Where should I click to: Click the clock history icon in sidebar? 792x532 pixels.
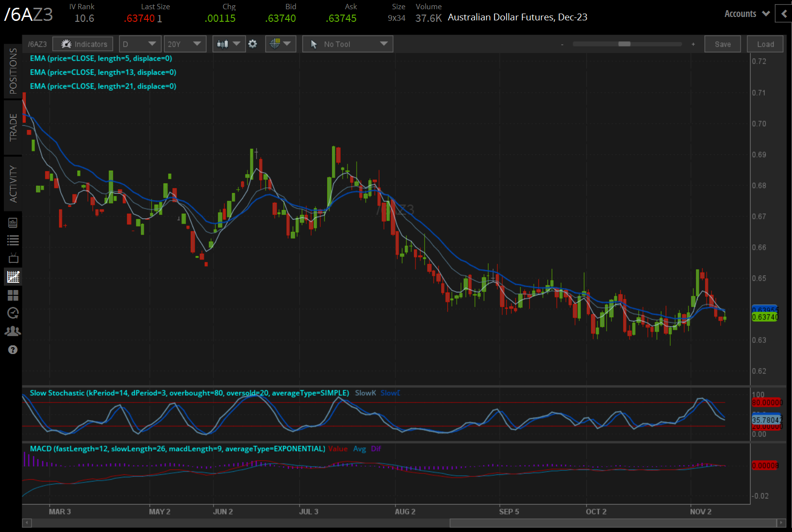point(13,313)
